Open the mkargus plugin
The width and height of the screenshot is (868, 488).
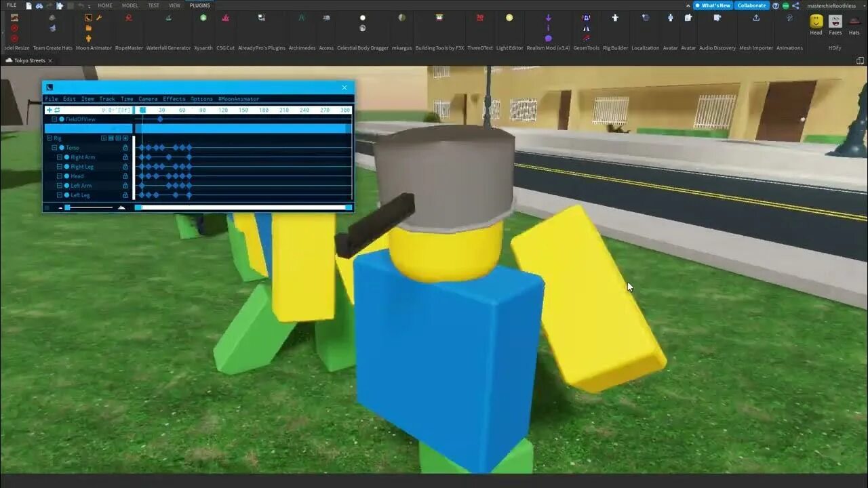401,18
